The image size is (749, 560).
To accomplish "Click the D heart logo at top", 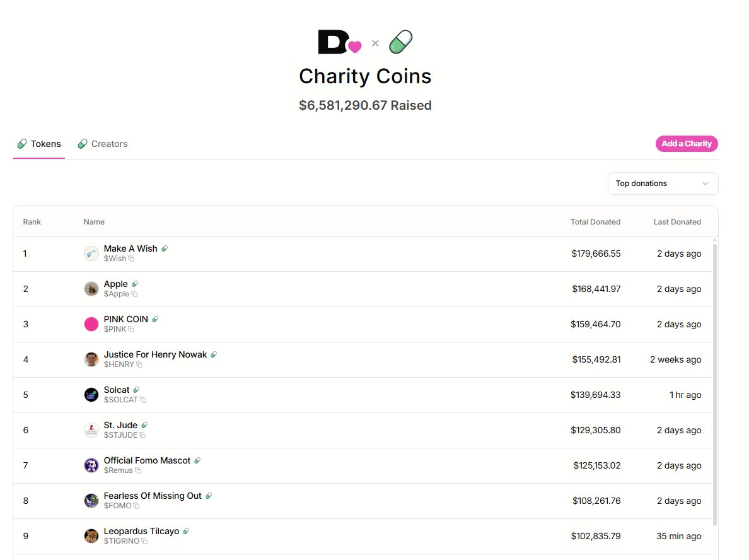I will (339, 42).
